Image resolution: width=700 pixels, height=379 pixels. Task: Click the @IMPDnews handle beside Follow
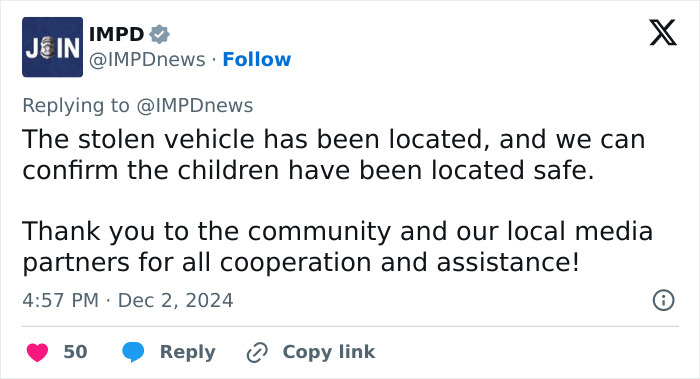(147, 59)
